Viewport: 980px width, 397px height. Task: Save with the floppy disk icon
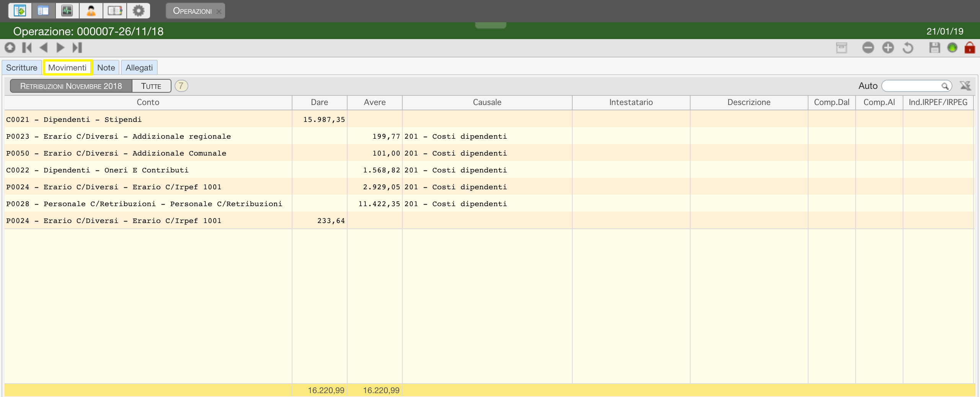pos(934,48)
